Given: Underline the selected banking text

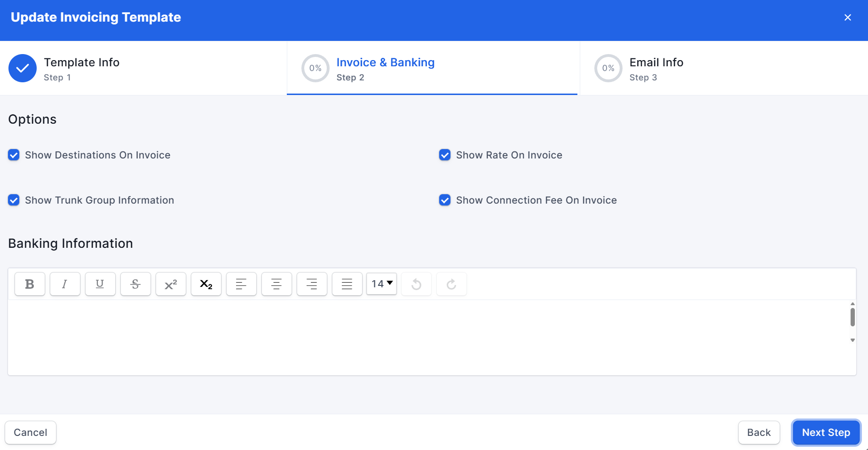Looking at the screenshot, I should (100, 284).
